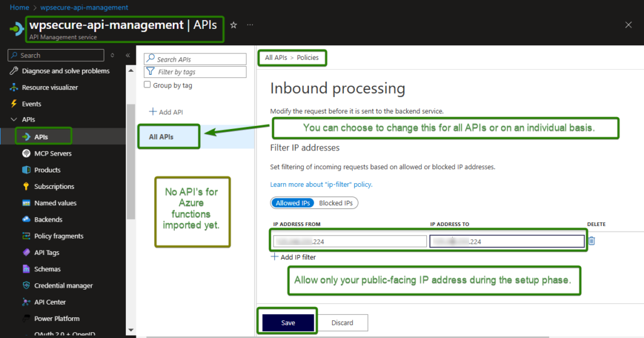Image resolution: width=644 pixels, height=338 pixels.
Task: Collapse the APIs section in the sidebar
Action: point(14,120)
